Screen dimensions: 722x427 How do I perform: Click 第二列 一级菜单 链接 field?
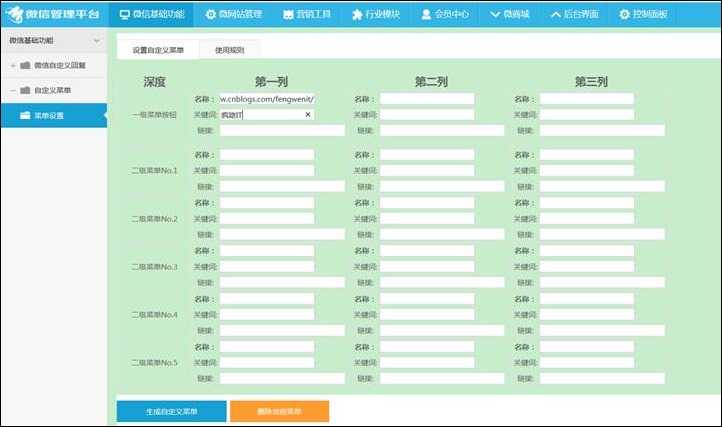tap(442, 130)
